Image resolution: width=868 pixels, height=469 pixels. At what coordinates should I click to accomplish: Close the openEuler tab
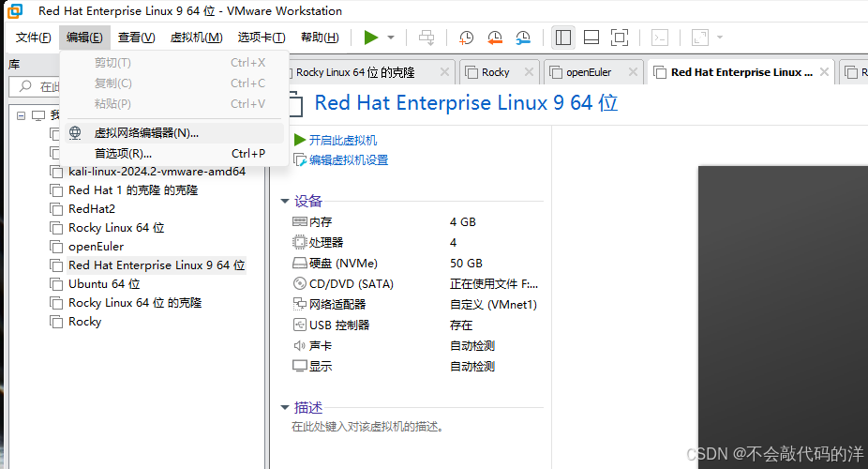tap(633, 72)
